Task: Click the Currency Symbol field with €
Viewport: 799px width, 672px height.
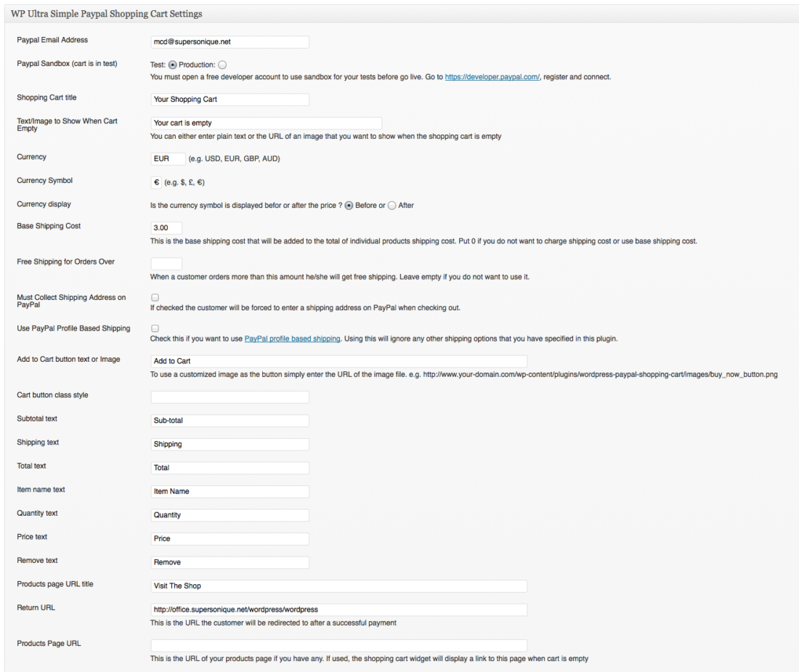Action: [x=156, y=182]
